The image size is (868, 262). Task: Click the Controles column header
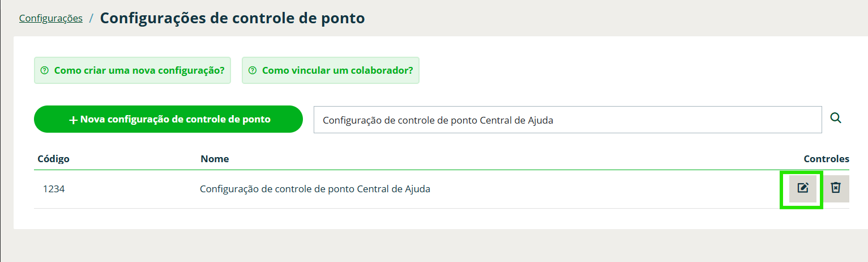pyautogui.click(x=826, y=159)
